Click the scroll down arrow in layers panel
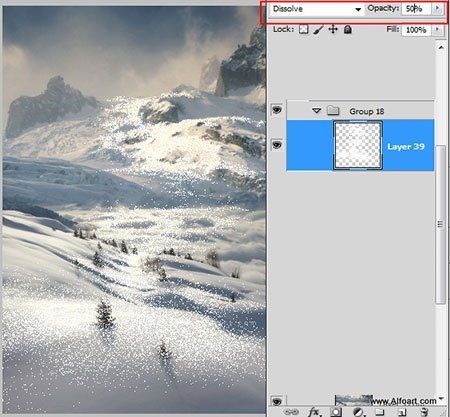 click(x=441, y=399)
